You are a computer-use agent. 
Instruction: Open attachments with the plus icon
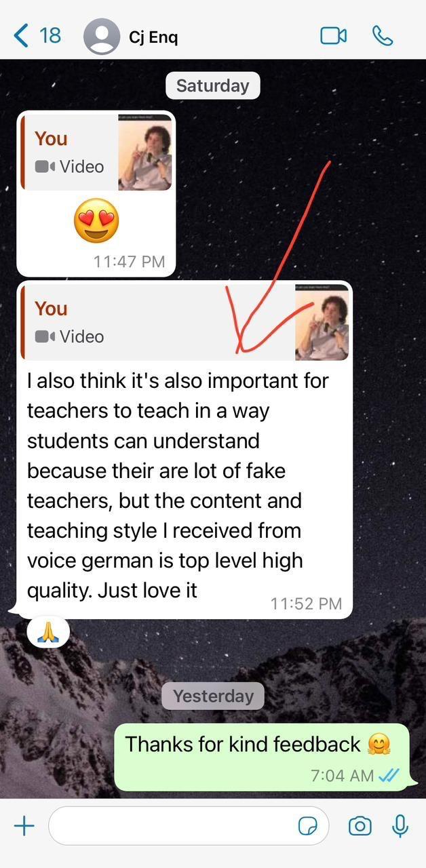click(24, 825)
